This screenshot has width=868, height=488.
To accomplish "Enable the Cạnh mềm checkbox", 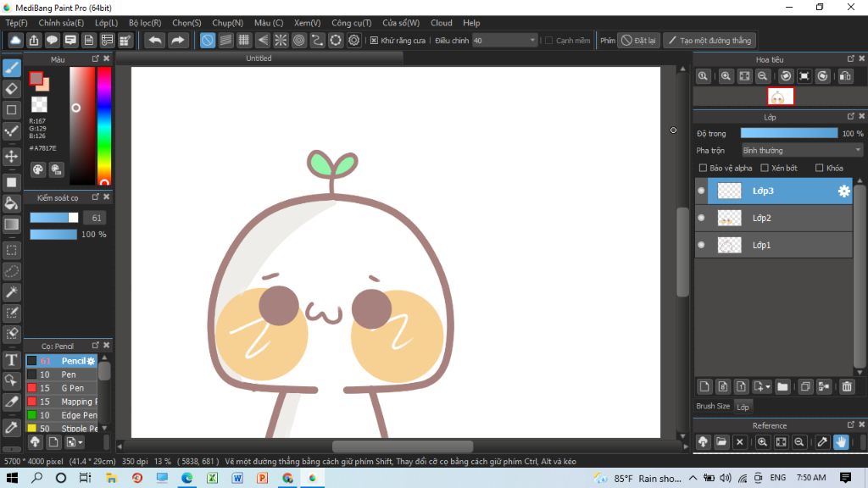I will [549, 41].
